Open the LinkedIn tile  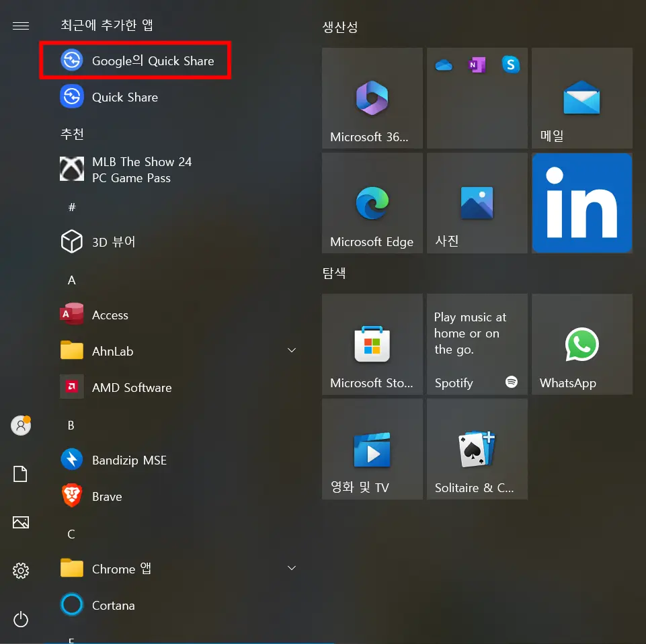click(x=581, y=203)
